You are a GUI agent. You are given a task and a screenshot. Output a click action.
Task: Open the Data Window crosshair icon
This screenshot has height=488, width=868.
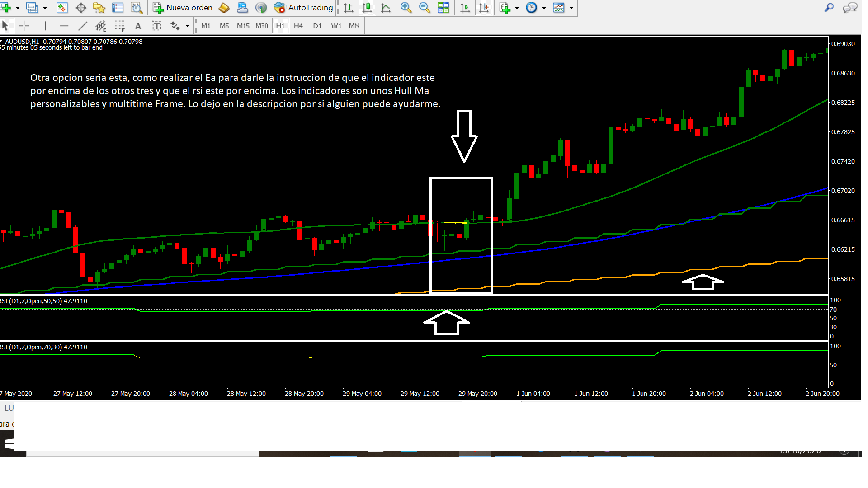click(x=81, y=8)
